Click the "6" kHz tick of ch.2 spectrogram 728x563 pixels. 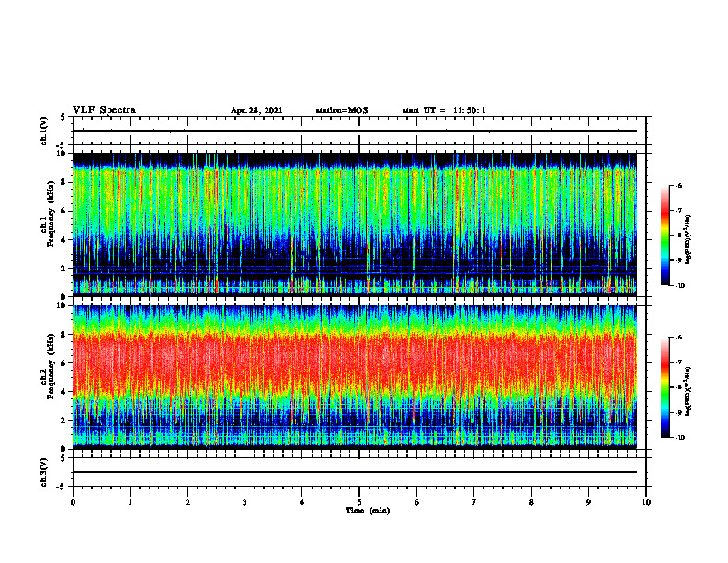(x=64, y=363)
